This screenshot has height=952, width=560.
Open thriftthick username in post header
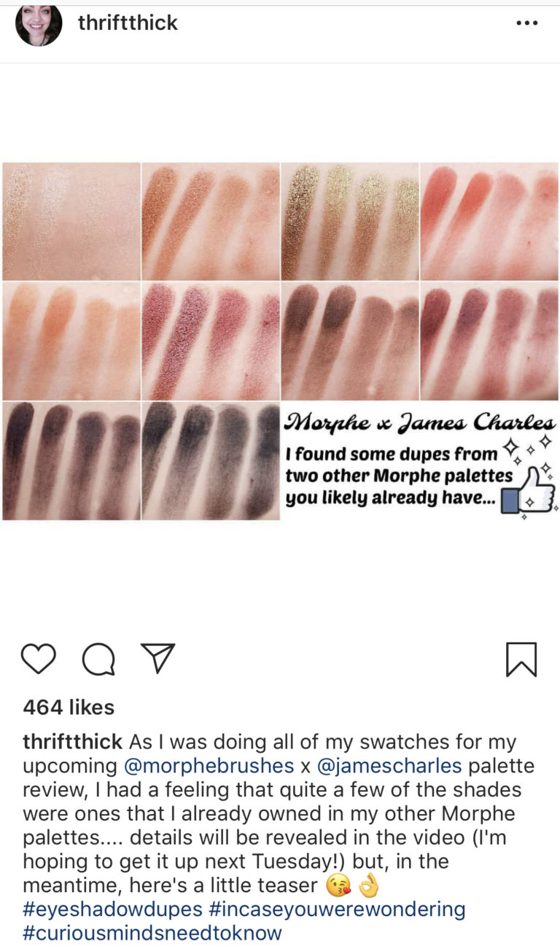128,23
